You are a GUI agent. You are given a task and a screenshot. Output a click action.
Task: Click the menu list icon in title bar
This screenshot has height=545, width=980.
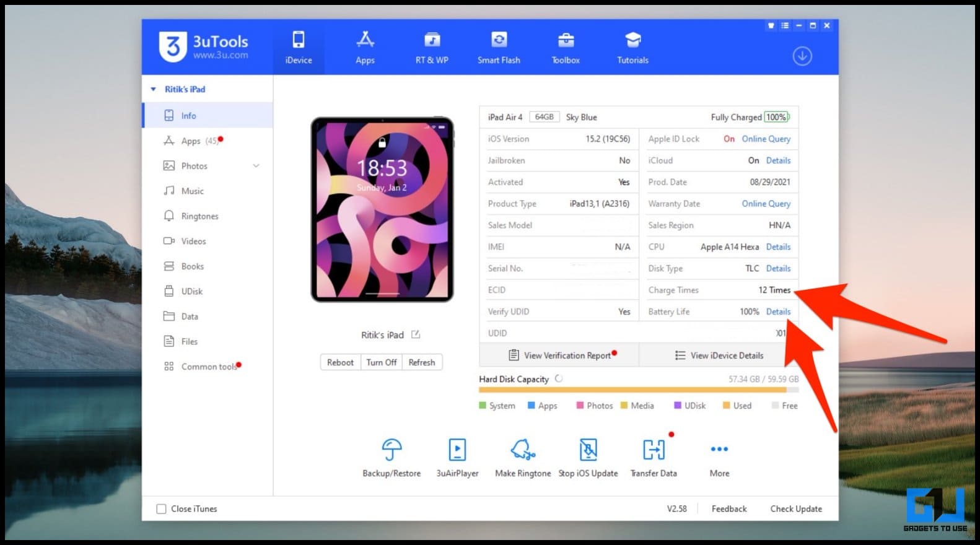(785, 25)
